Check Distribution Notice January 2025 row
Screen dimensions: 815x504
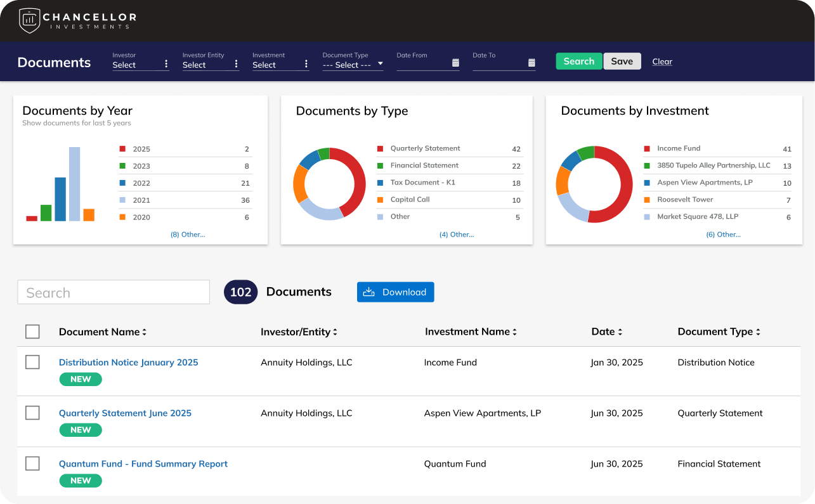click(32, 362)
